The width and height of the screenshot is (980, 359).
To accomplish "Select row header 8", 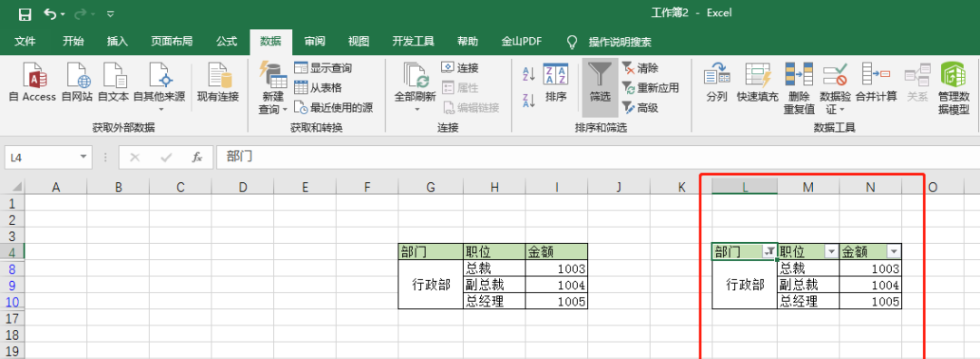I will tap(12, 269).
